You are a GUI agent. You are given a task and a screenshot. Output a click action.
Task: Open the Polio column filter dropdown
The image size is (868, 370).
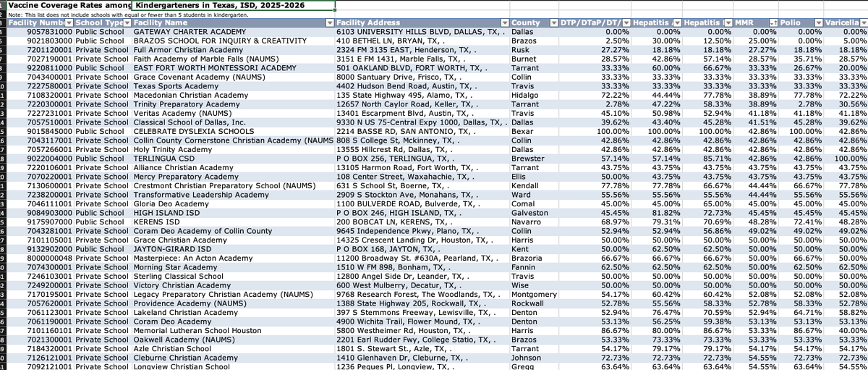[x=817, y=23]
